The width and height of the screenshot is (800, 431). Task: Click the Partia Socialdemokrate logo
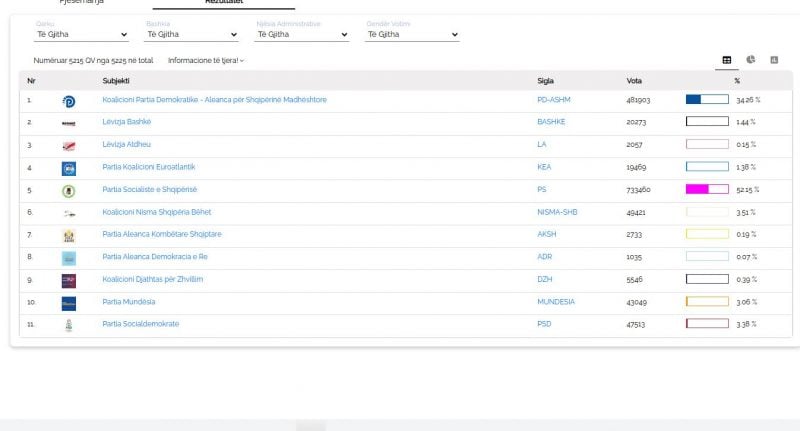click(x=69, y=325)
